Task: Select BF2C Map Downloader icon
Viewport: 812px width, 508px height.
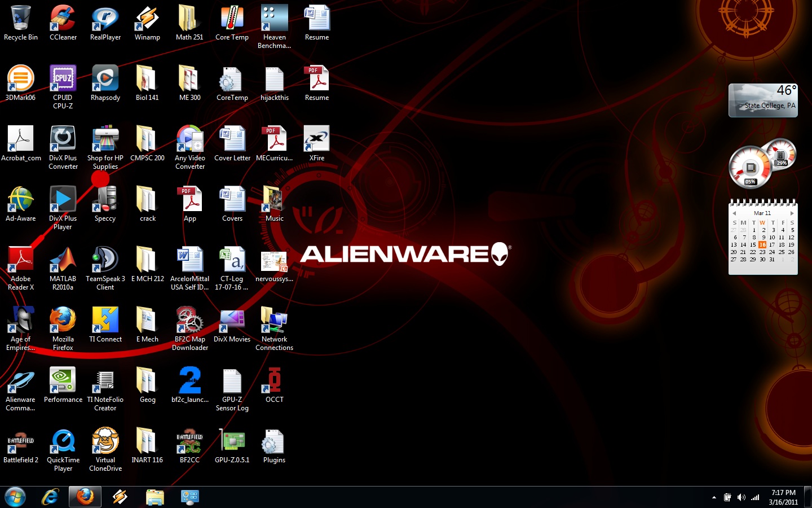Action: (190, 329)
